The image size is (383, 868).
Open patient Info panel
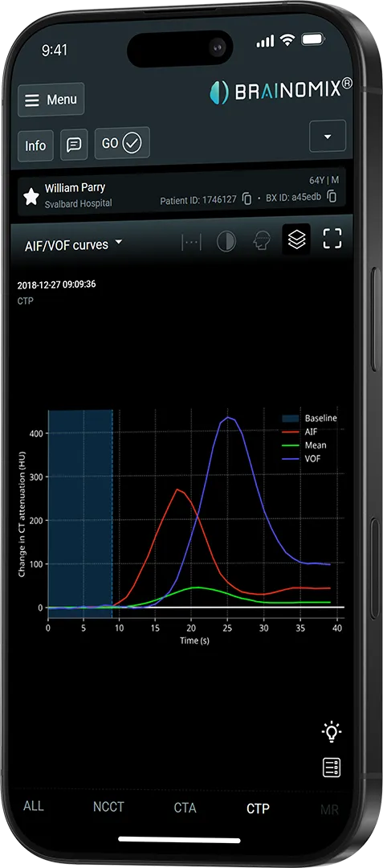[x=35, y=145]
